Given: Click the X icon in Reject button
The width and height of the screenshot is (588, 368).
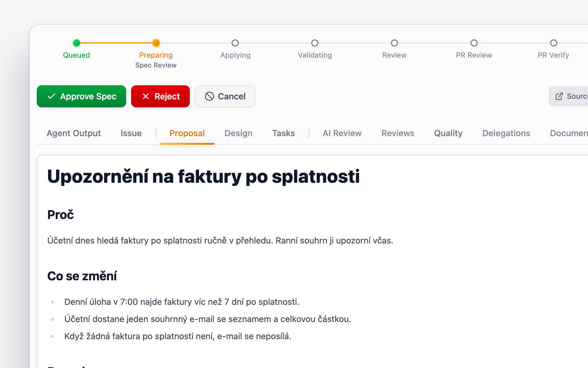Looking at the screenshot, I should point(146,96).
